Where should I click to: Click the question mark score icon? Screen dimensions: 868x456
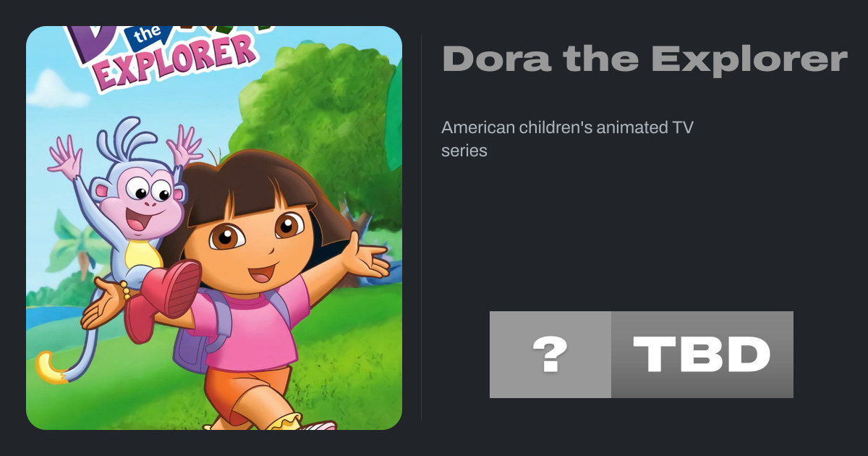(x=550, y=355)
